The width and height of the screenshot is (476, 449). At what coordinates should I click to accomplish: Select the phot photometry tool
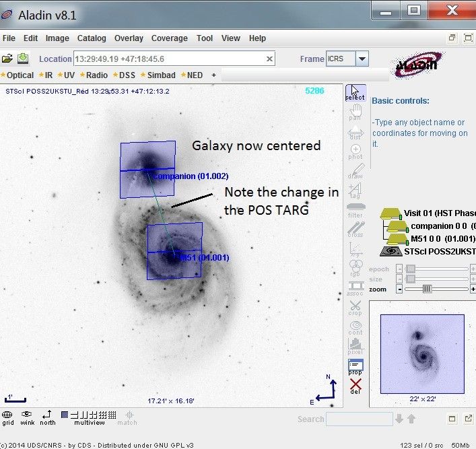(x=355, y=152)
